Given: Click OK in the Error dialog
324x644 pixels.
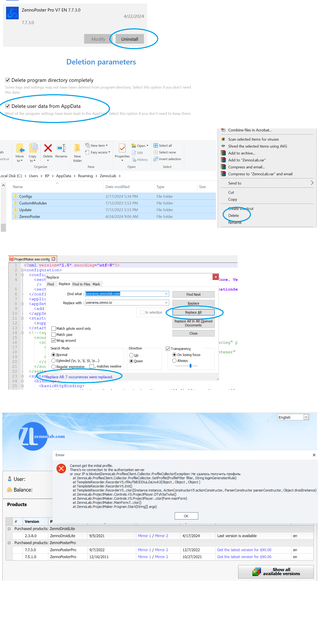Looking at the screenshot, I should (186, 516).
